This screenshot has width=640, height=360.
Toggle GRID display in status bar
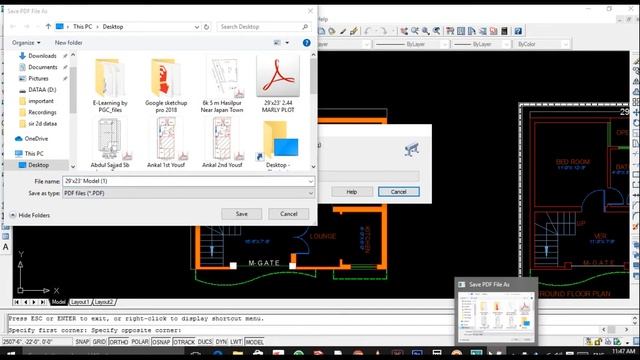click(x=99, y=342)
